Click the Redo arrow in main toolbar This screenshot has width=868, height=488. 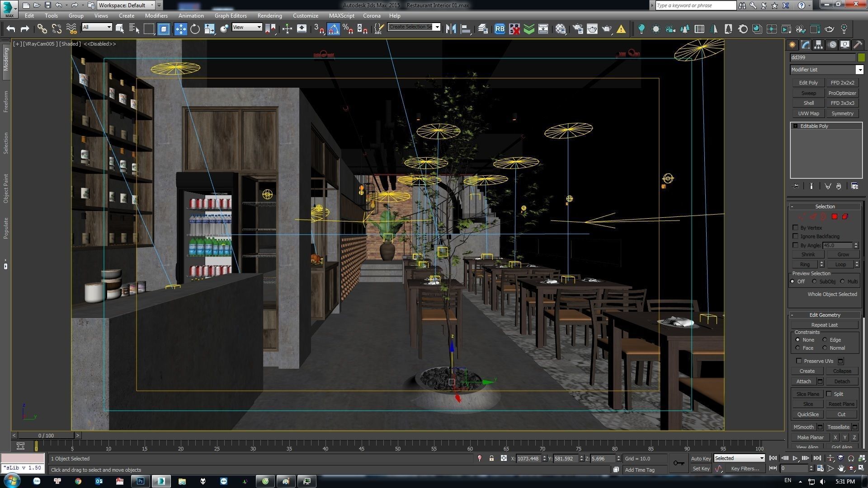[25, 29]
